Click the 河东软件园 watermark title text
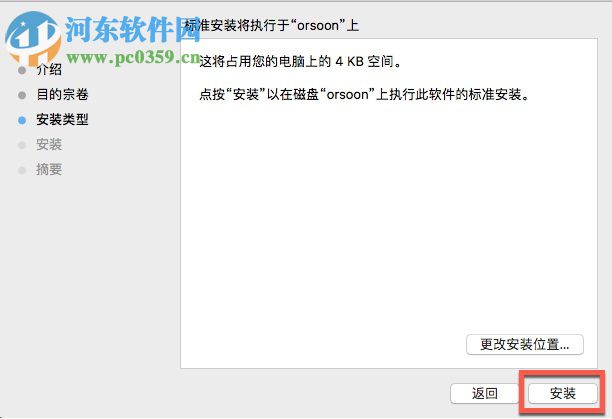 133,29
